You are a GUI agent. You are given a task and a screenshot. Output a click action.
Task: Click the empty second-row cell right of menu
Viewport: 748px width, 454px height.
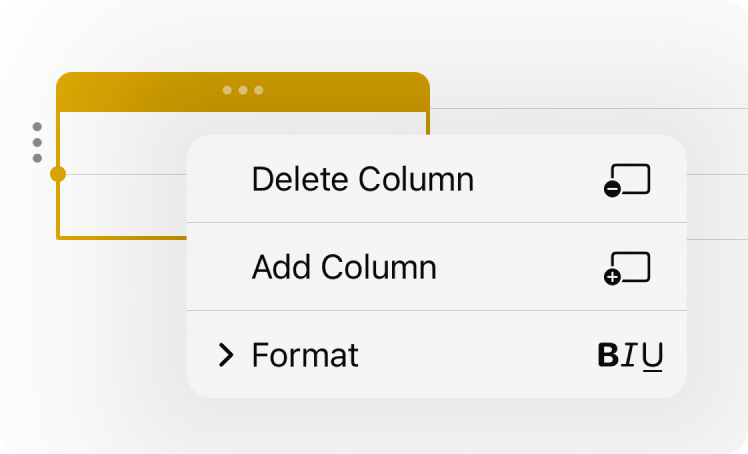coord(717,207)
